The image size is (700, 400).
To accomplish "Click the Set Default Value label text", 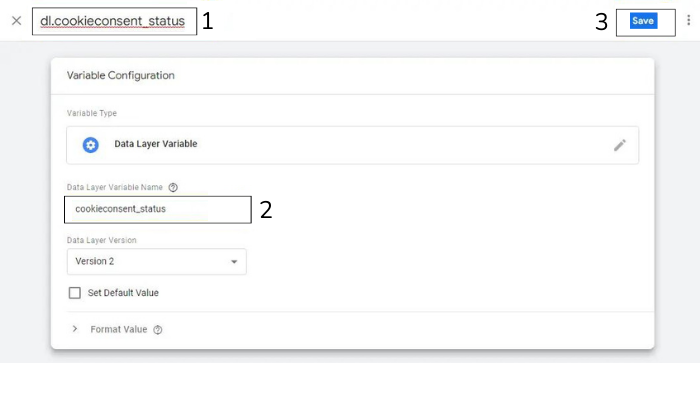I will [x=123, y=293].
